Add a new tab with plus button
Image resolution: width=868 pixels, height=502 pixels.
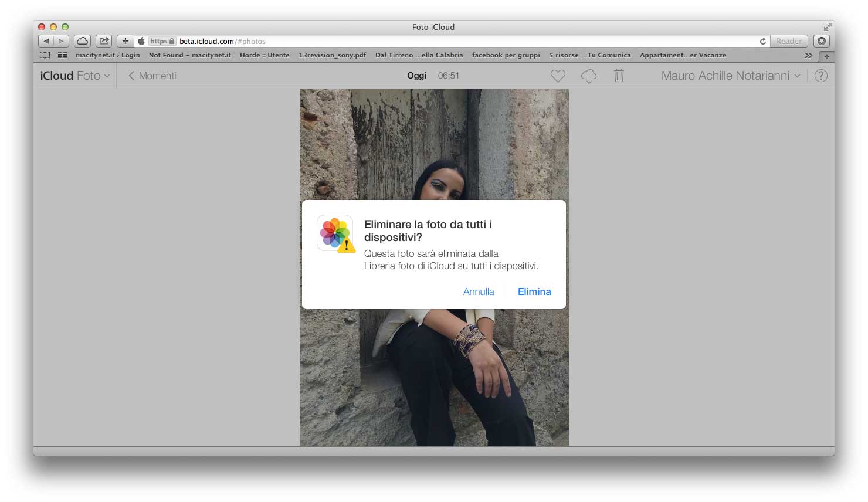tap(827, 56)
